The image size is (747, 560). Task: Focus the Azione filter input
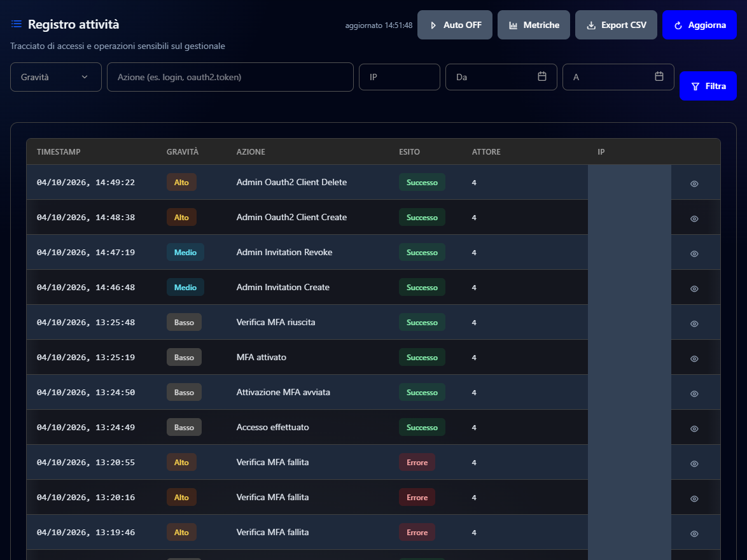point(230,77)
